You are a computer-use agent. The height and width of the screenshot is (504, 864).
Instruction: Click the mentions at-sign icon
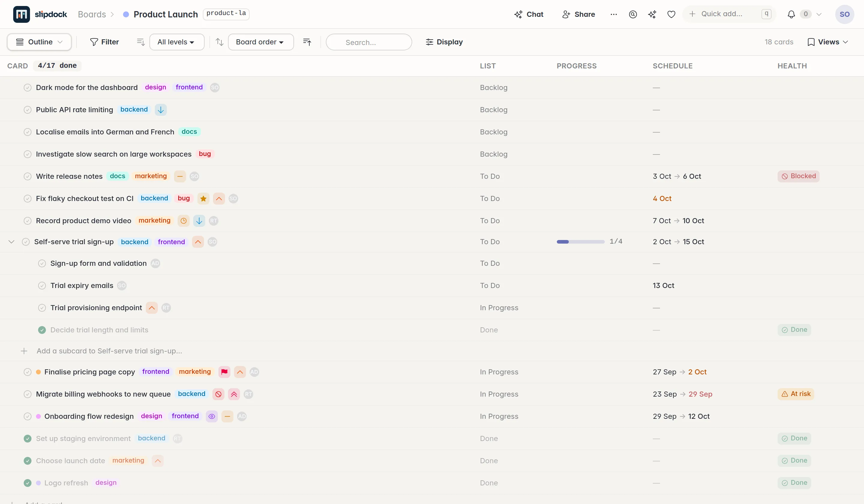click(633, 14)
